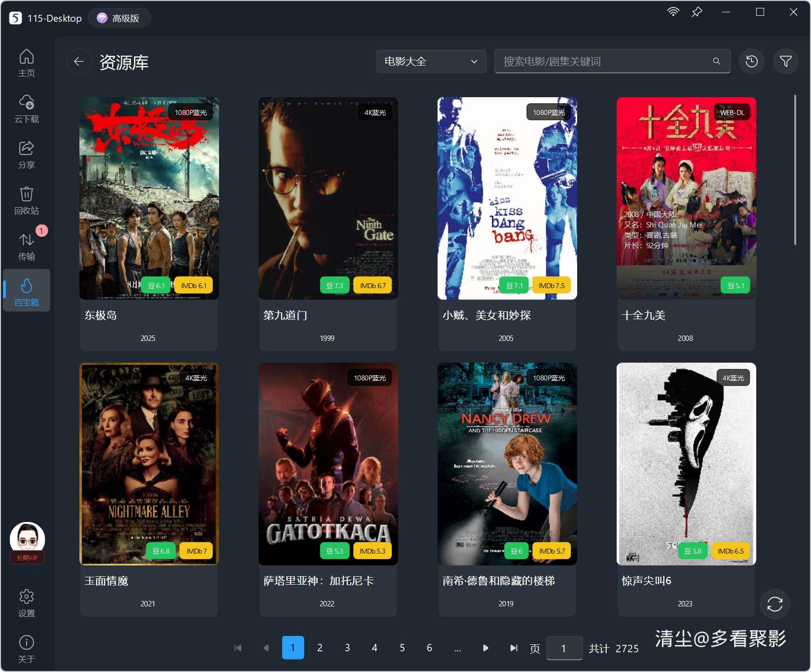Open the 主页 home section
This screenshot has width=811, height=672.
(27, 63)
